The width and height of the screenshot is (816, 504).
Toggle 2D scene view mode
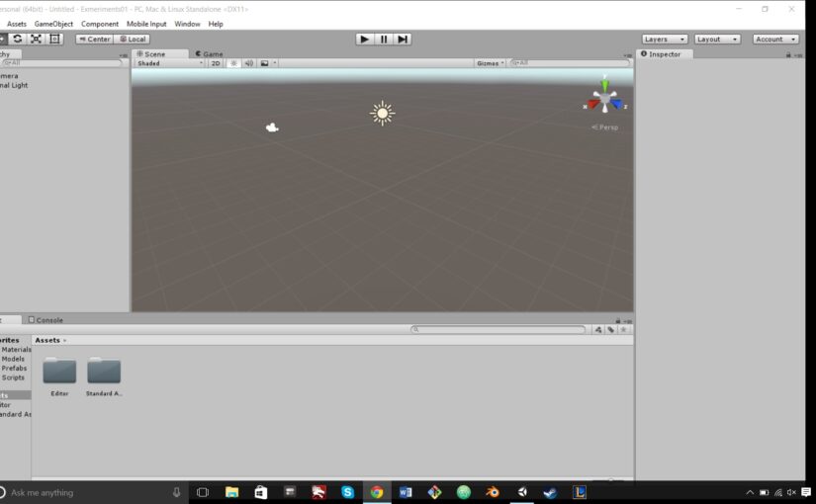216,63
